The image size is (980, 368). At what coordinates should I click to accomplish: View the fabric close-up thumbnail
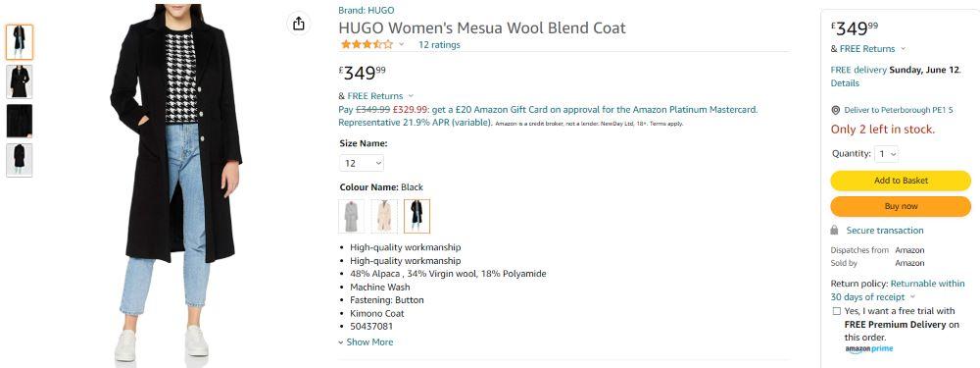click(20, 121)
